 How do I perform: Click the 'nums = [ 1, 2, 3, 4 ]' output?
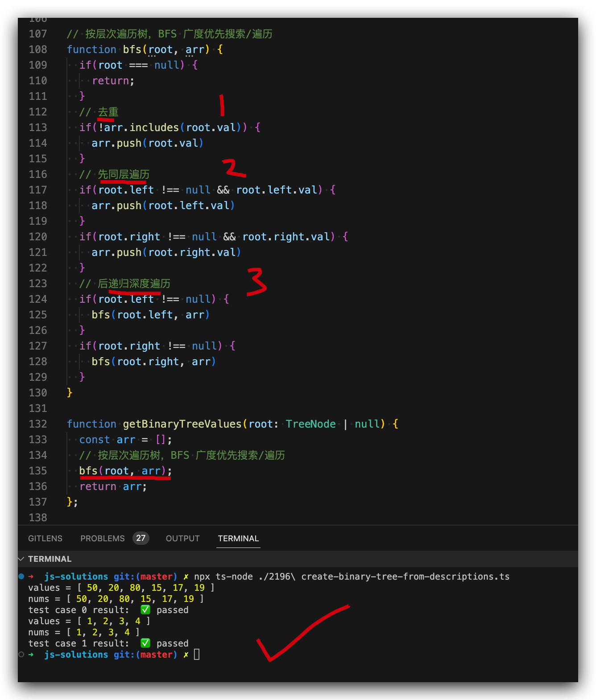point(84,632)
